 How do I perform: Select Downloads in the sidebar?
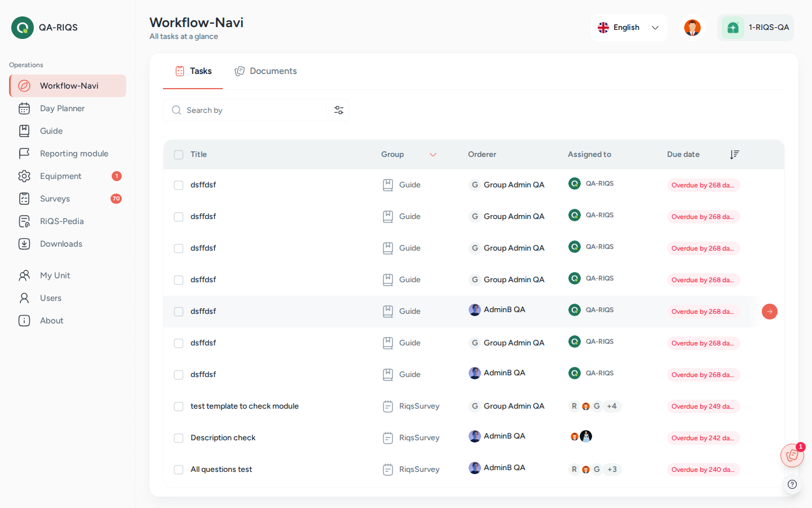(68, 244)
